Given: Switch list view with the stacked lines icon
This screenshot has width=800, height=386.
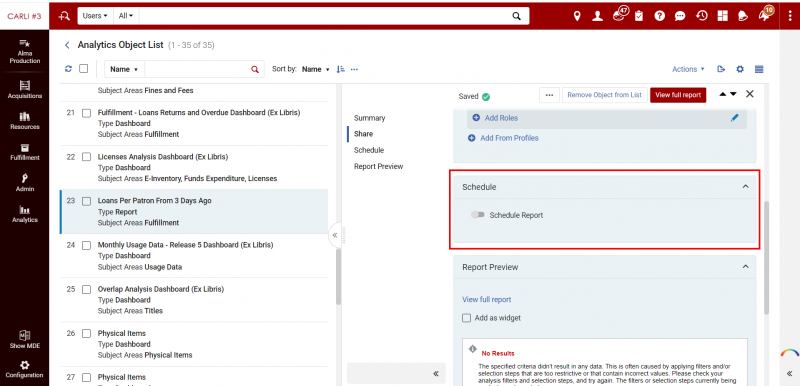Looking at the screenshot, I should (x=759, y=69).
